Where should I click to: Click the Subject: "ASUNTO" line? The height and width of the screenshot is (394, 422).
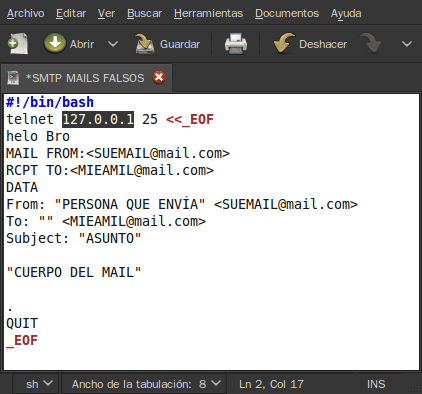74,239
